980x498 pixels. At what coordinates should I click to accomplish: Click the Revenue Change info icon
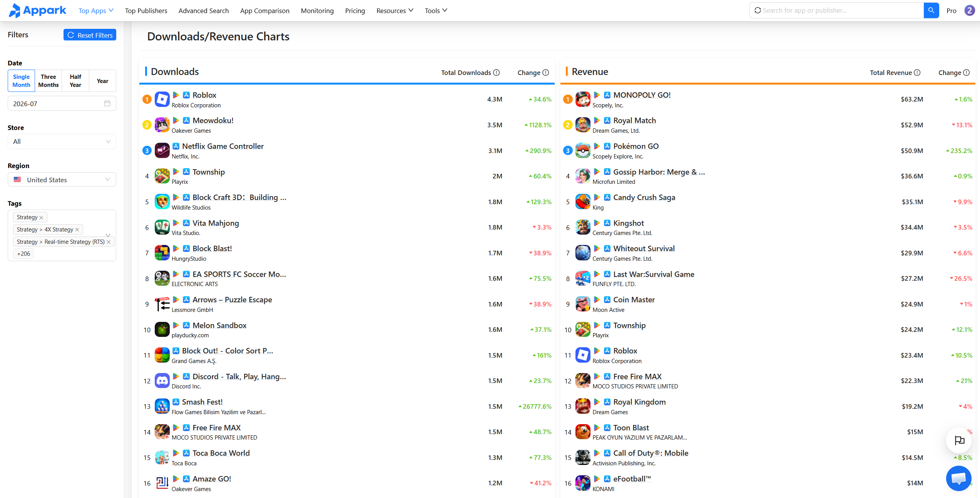pos(967,73)
